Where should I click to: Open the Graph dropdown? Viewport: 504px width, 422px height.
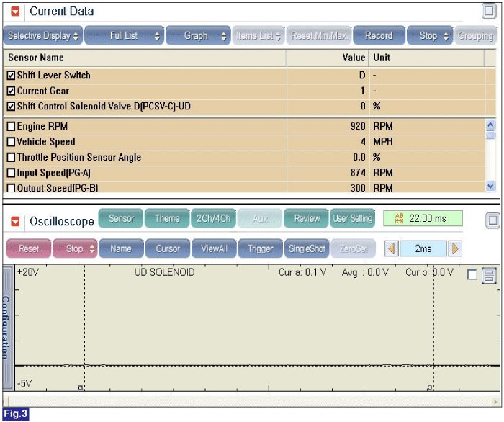pos(198,35)
